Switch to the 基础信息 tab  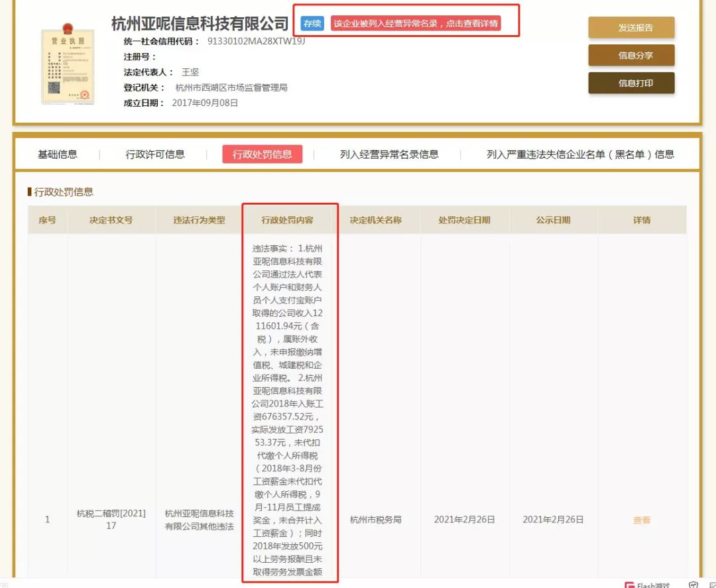pos(58,154)
